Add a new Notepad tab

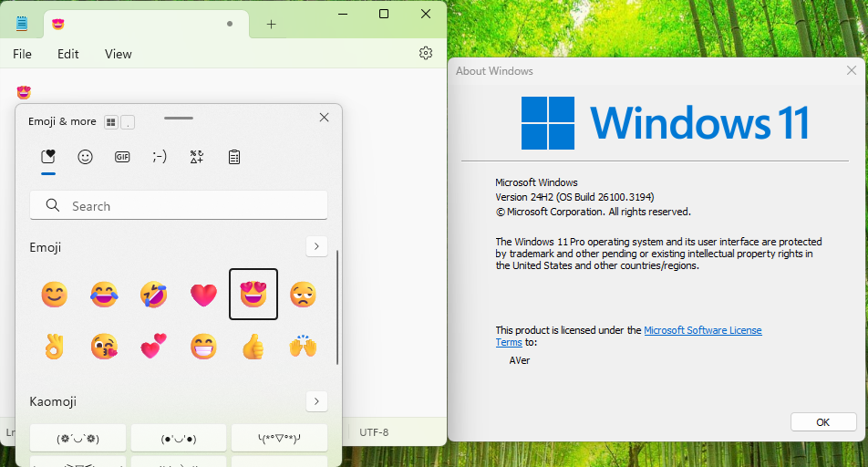click(x=272, y=24)
